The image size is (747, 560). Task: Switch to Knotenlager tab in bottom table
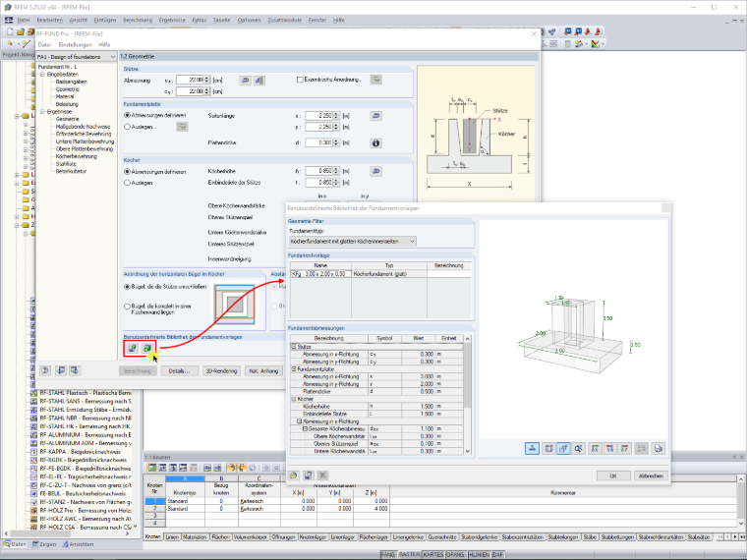pos(313,536)
